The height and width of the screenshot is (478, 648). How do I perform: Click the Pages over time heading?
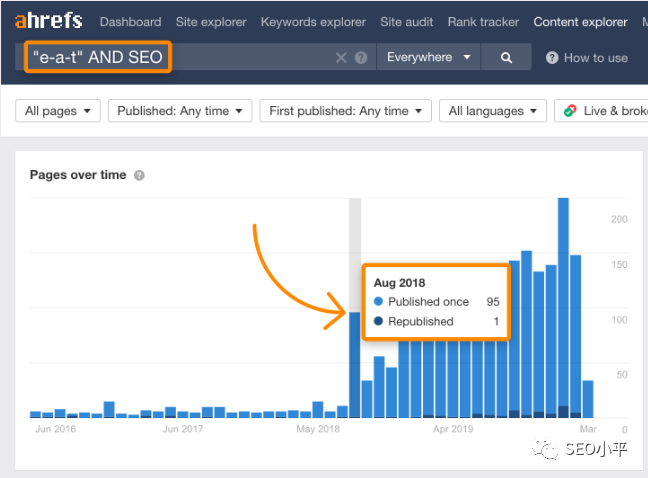click(x=78, y=175)
